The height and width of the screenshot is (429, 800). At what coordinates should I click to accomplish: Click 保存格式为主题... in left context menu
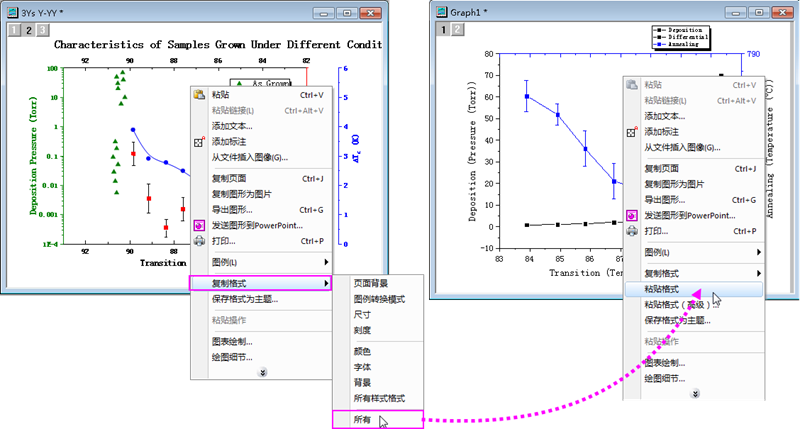tap(252, 300)
